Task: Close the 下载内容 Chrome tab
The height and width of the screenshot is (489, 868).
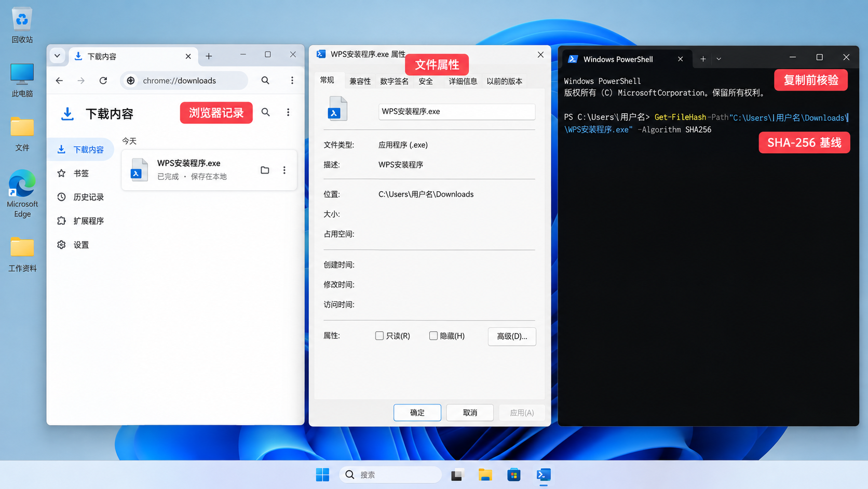Action: 188,56
